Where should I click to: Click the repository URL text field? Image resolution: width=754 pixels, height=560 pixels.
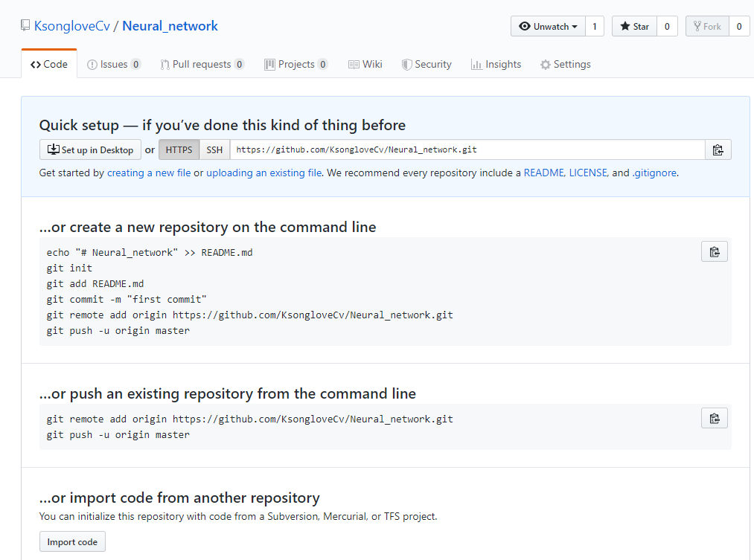pos(467,149)
